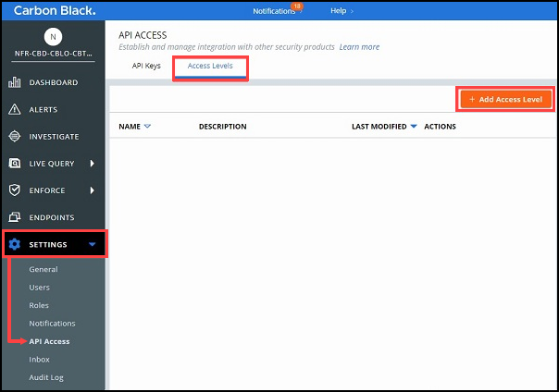559x392 pixels.
Task: Switch to the API Keys tab
Action: 146,66
